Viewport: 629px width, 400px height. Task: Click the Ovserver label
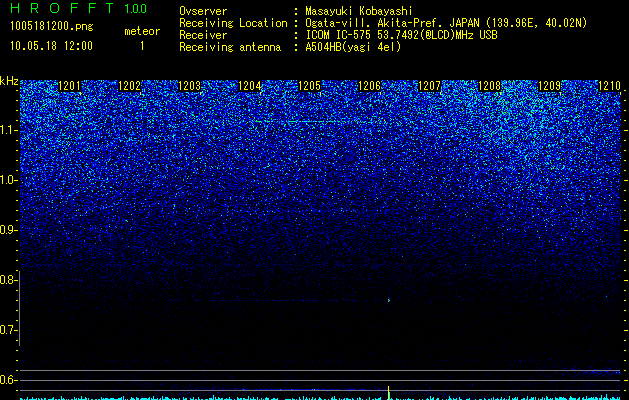click(x=203, y=12)
